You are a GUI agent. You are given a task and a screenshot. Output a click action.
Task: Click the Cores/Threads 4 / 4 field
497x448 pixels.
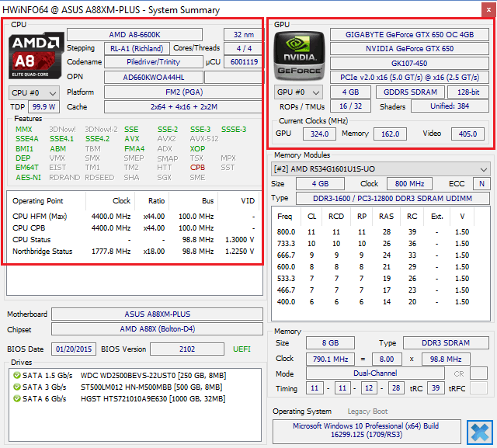point(244,48)
